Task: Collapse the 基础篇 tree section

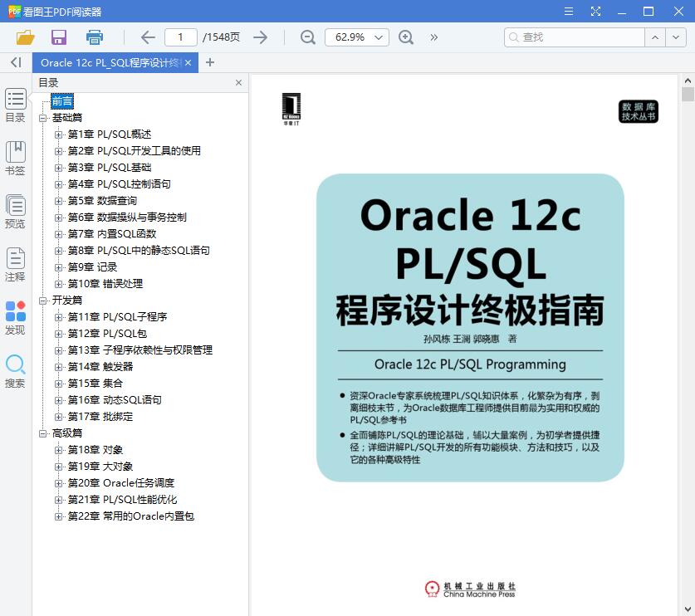Action: click(x=42, y=118)
